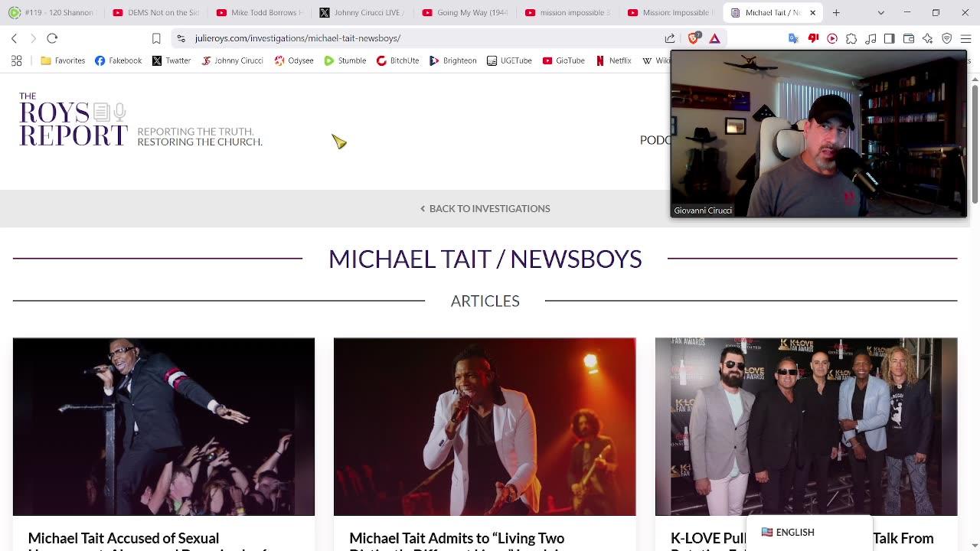Viewport: 980px width, 551px height.
Task: Open Michael Tait singing in white jacket thumbnail
Action: point(485,426)
